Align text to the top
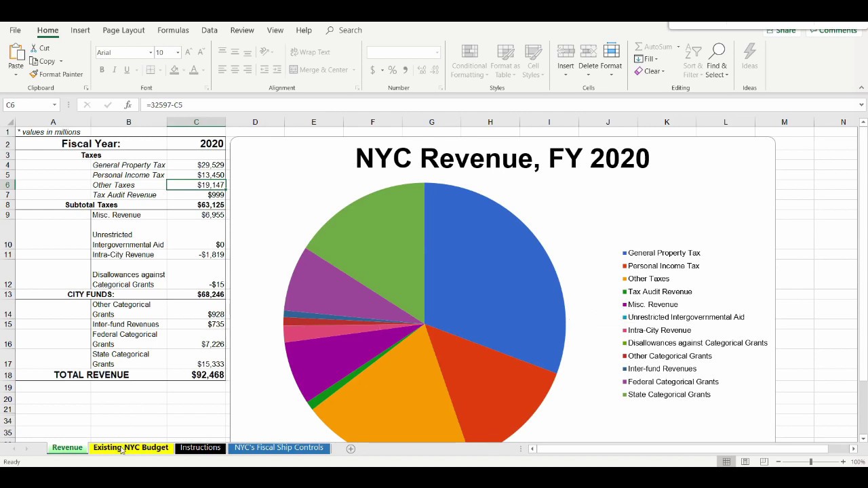 [x=222, y=52]
